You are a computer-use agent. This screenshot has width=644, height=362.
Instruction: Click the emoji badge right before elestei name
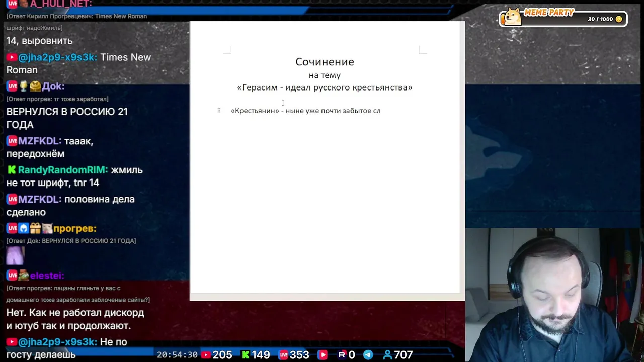[24, 276]
